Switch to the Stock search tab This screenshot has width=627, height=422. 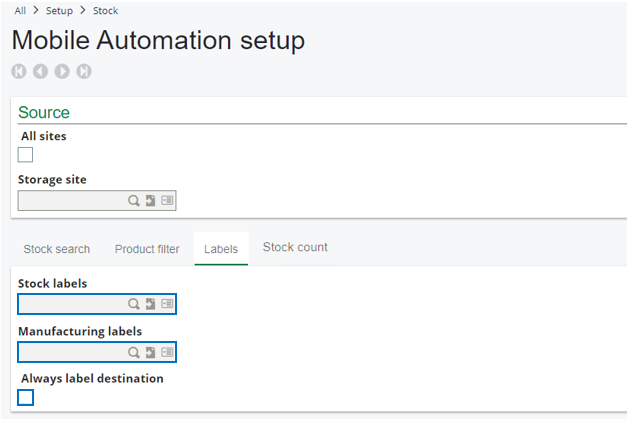click(57, 249)
